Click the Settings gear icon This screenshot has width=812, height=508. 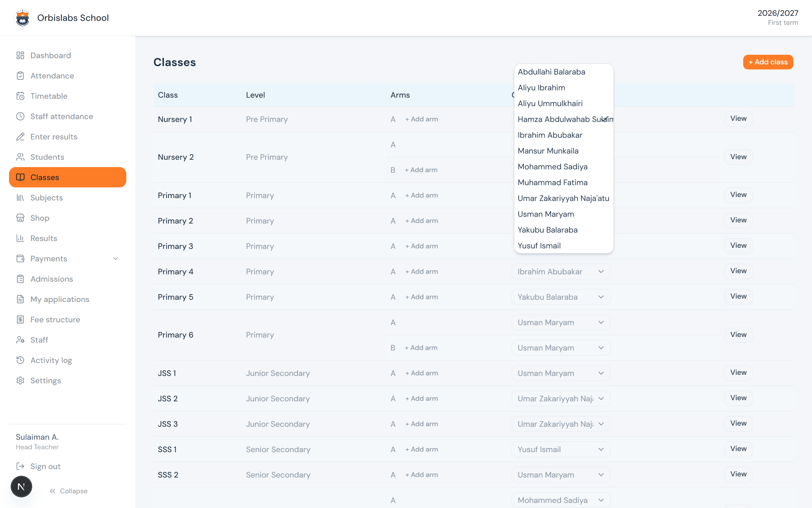20,381
